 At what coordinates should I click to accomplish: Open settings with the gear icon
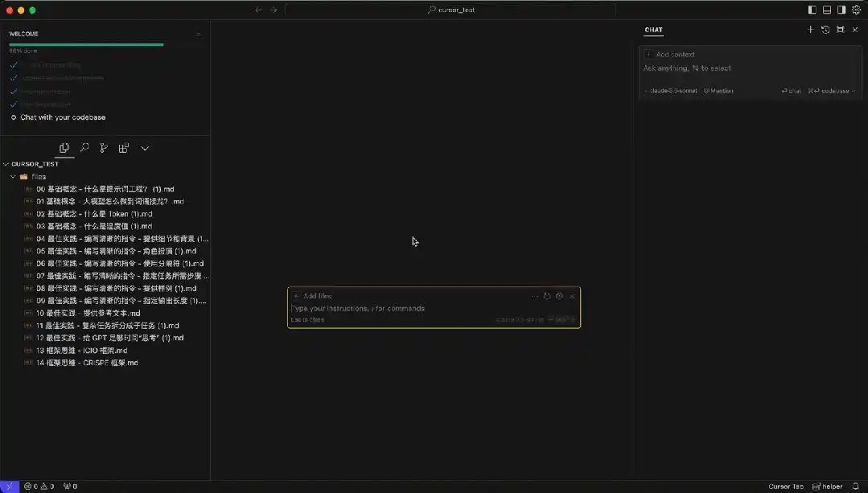point(856,10)
